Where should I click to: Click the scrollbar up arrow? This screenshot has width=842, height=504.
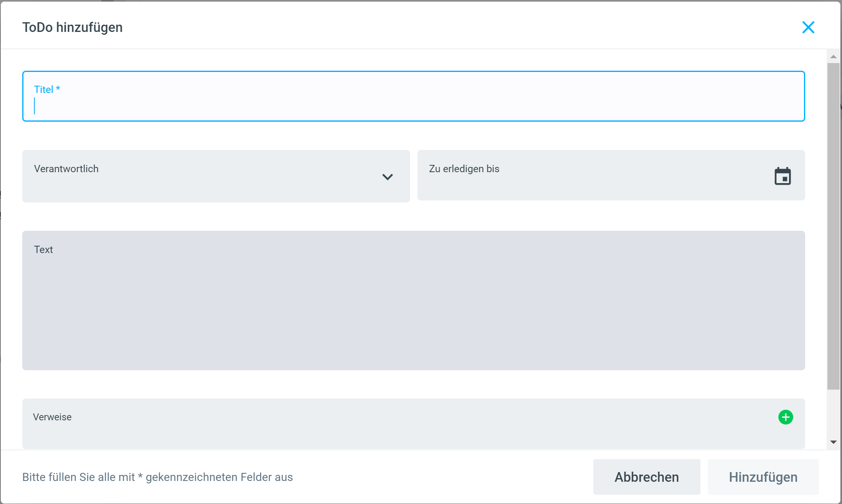(833, 57)
